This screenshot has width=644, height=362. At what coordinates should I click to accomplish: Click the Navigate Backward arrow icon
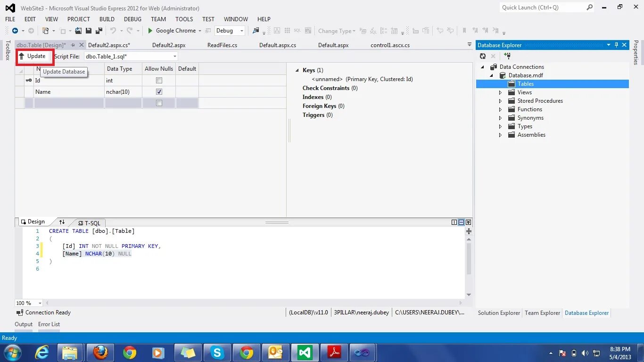tap(15, 31)
